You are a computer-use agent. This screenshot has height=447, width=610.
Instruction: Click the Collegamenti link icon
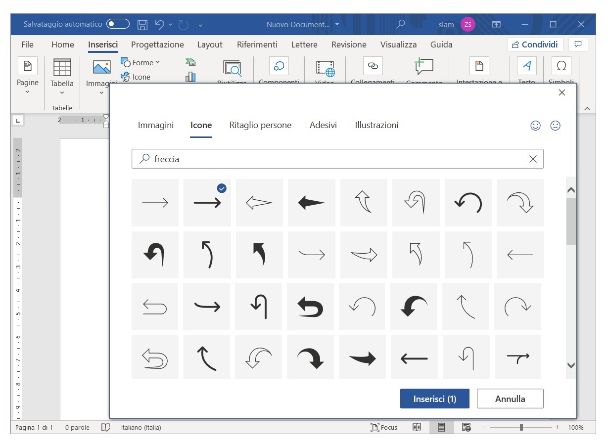[x=373, y=66]
